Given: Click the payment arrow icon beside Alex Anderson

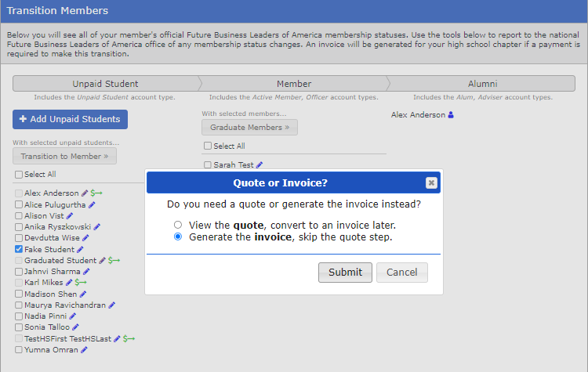Looking at the screenshot, I should 96,193.
